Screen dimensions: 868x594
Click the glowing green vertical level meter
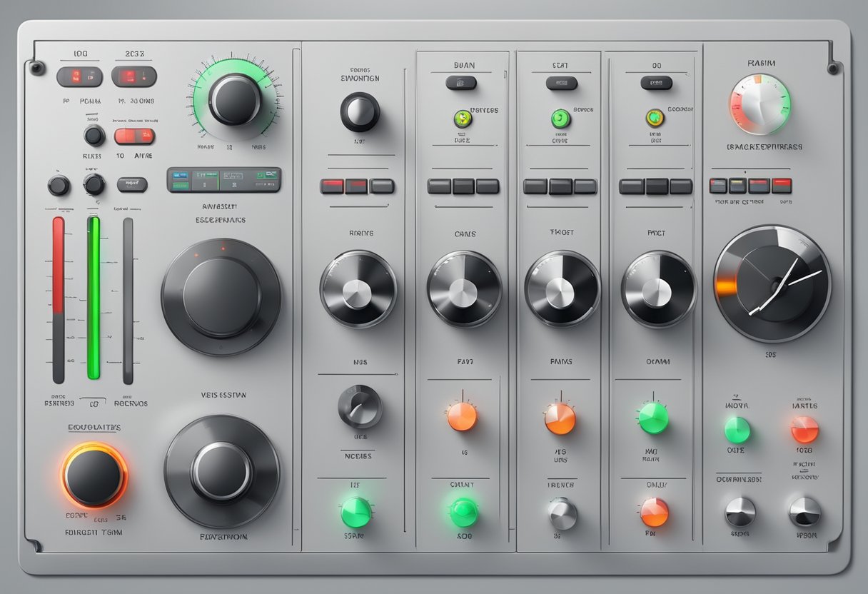coord(94,298)
